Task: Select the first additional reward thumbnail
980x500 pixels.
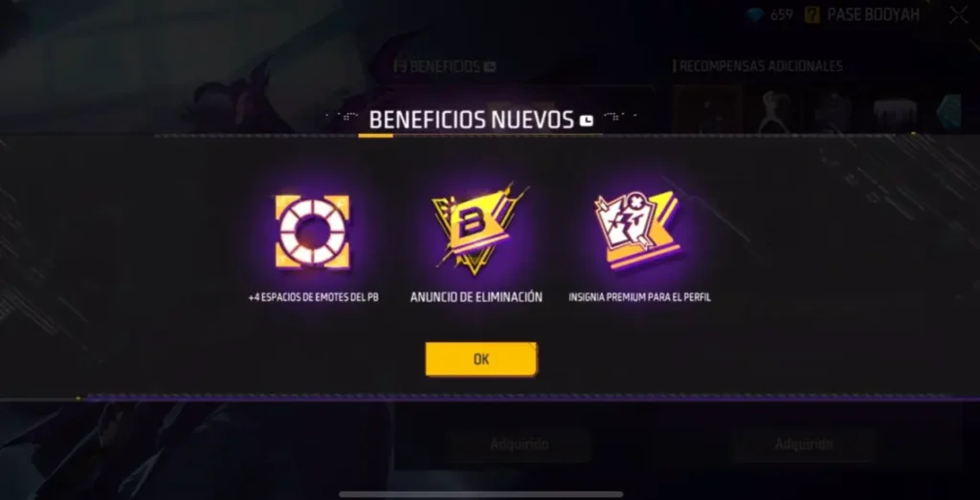Action: (x=707, y=109)
